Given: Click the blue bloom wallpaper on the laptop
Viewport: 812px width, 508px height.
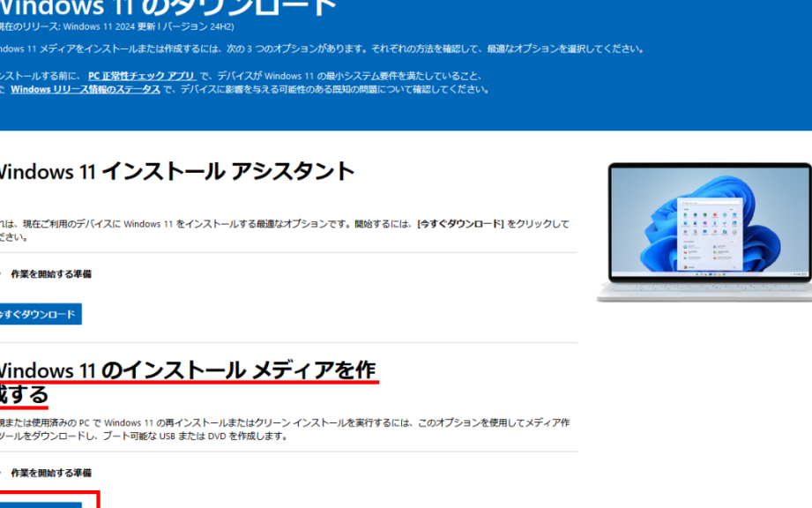Looking at the screenshot, I should pyautogui.click(x=653, y=220).
